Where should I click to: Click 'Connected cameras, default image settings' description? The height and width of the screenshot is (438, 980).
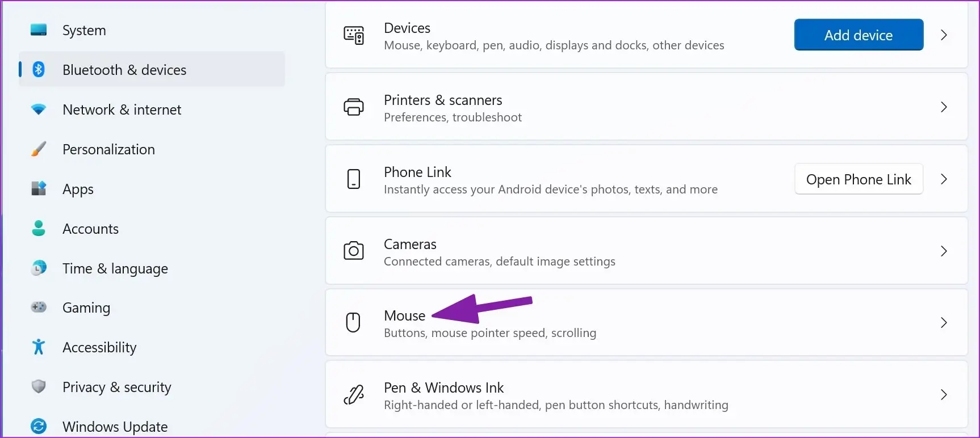(x=500, y=262)
